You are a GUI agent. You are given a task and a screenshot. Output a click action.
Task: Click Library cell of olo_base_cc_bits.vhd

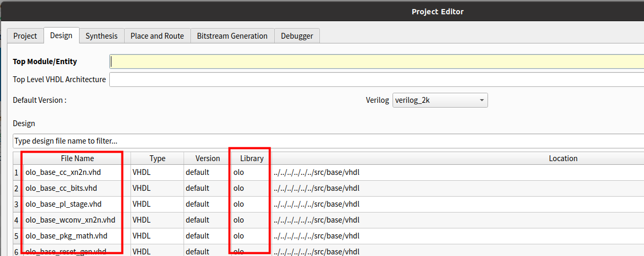click(251, 188)
